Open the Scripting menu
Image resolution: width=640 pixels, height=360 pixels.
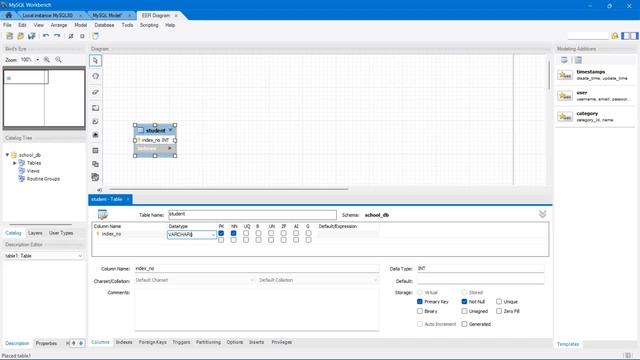(149, 25)
